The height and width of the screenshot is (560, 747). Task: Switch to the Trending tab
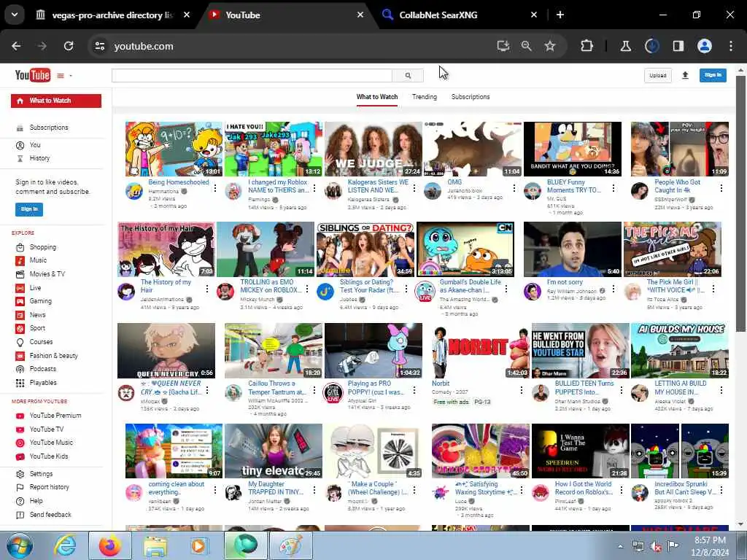[424, 97]
